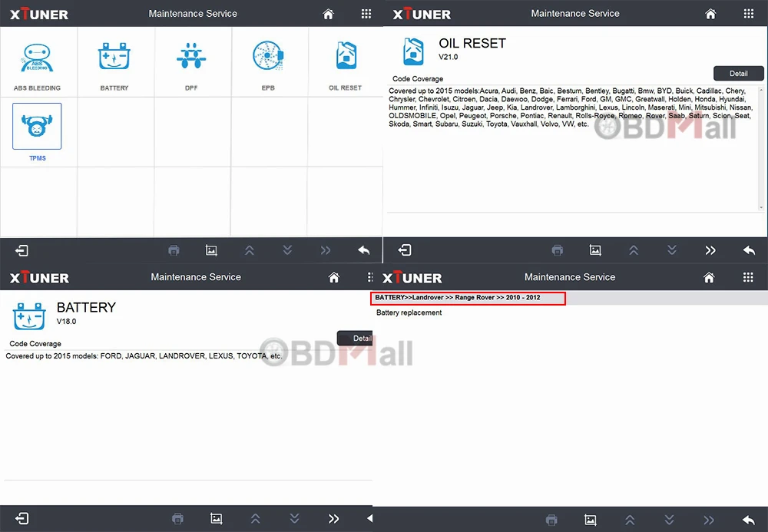Viewport: 768px width, 532px height.
Task: Open the apps menu on the service grid screen
Action: 366,14
